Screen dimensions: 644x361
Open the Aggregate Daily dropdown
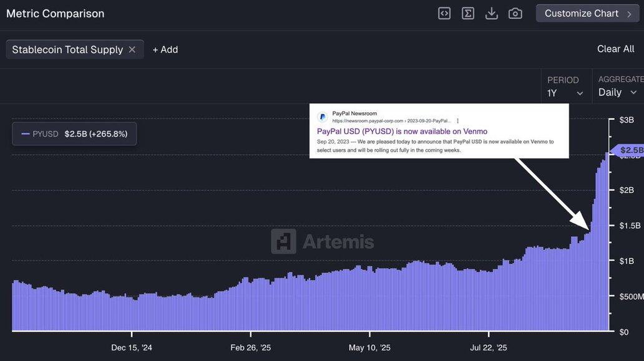[618, 92]
